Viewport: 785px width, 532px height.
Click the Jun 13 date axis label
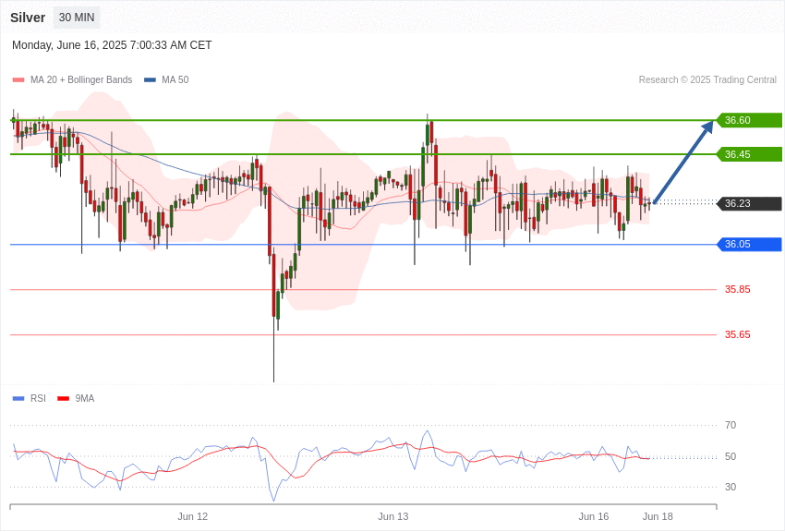(393, 516)
